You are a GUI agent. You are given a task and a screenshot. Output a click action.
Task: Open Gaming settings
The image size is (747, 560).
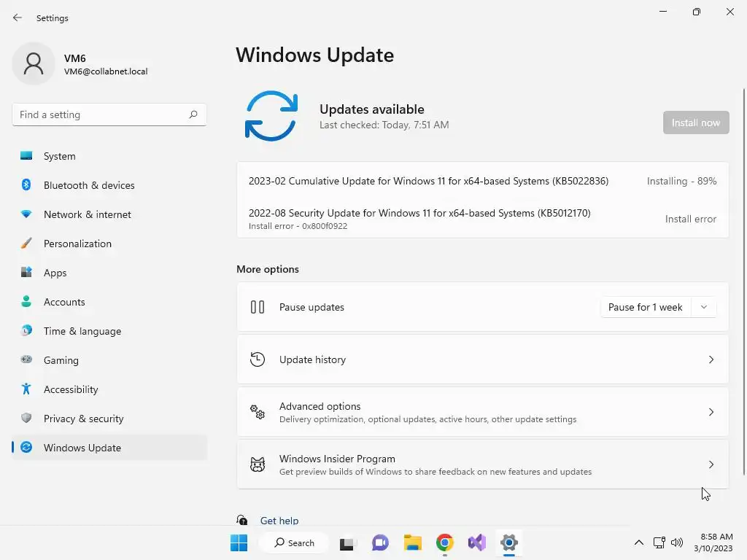click(x=109, y=360)
